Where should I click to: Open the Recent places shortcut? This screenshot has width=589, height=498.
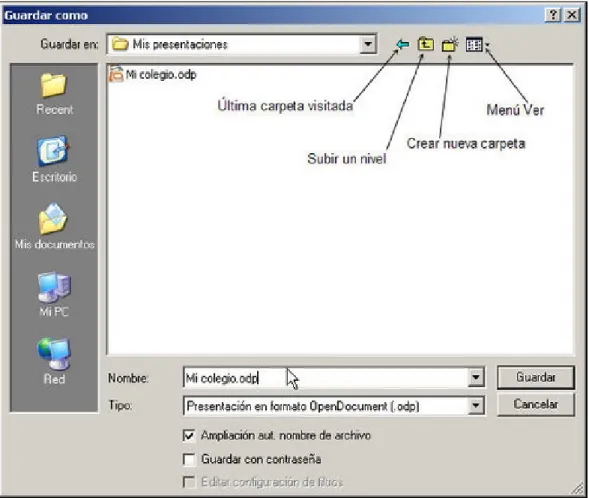point(54,94)
